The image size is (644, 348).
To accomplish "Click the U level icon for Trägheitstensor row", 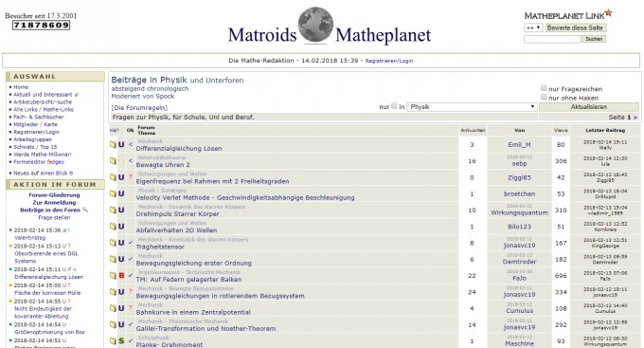I will click(121, 243).
